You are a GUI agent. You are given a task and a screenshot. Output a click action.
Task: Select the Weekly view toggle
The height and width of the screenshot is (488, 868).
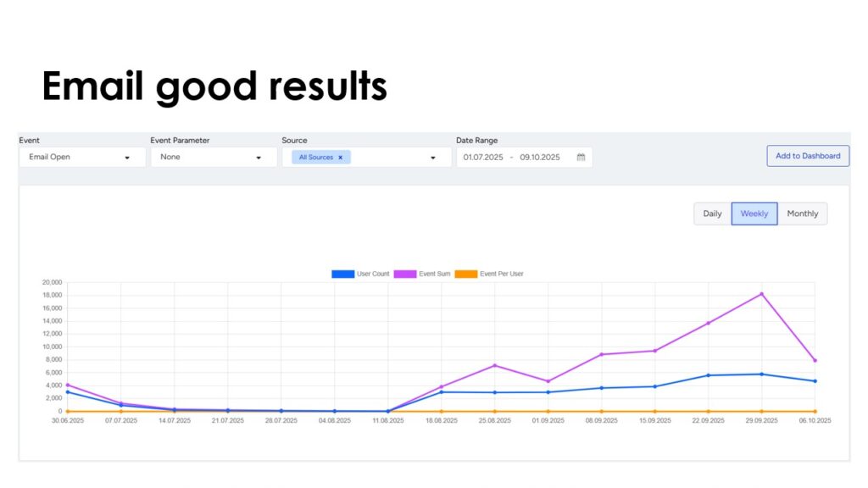[x=754, y=213]
